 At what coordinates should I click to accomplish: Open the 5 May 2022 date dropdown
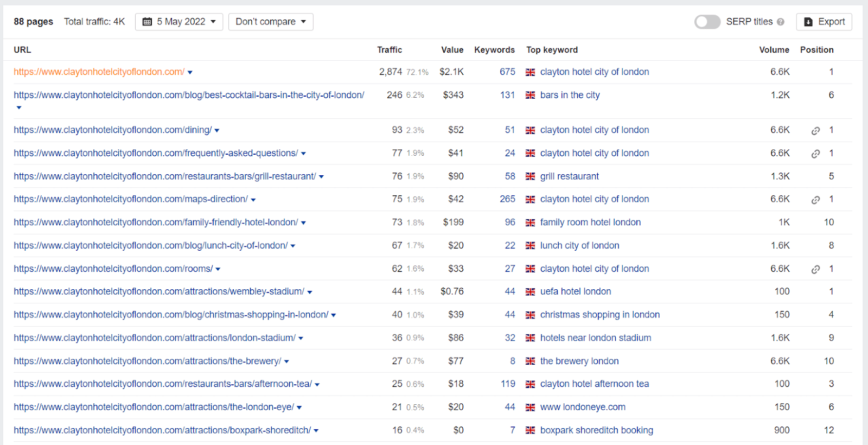179,22
